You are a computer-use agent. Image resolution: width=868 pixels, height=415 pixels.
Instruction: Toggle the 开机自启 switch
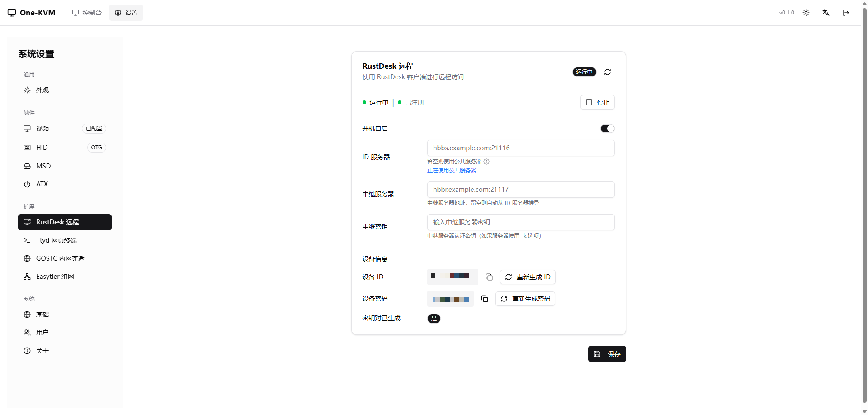pyautogui.click(x=607, y=129)
